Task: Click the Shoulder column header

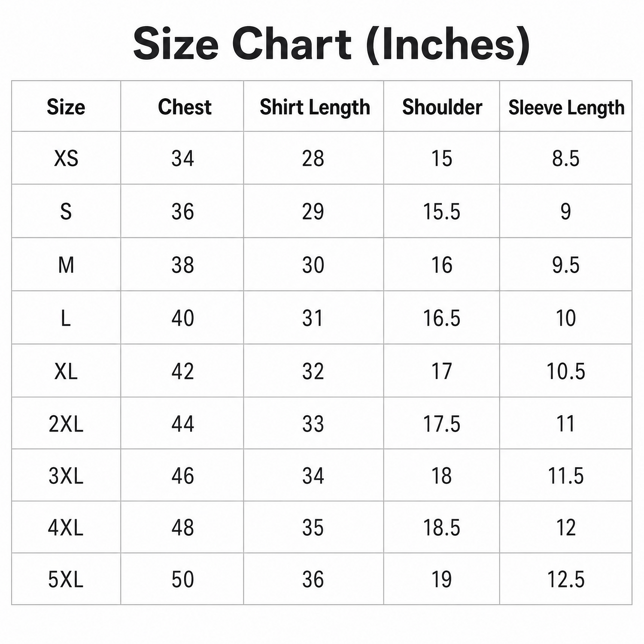Action: (x=442, y=107)
